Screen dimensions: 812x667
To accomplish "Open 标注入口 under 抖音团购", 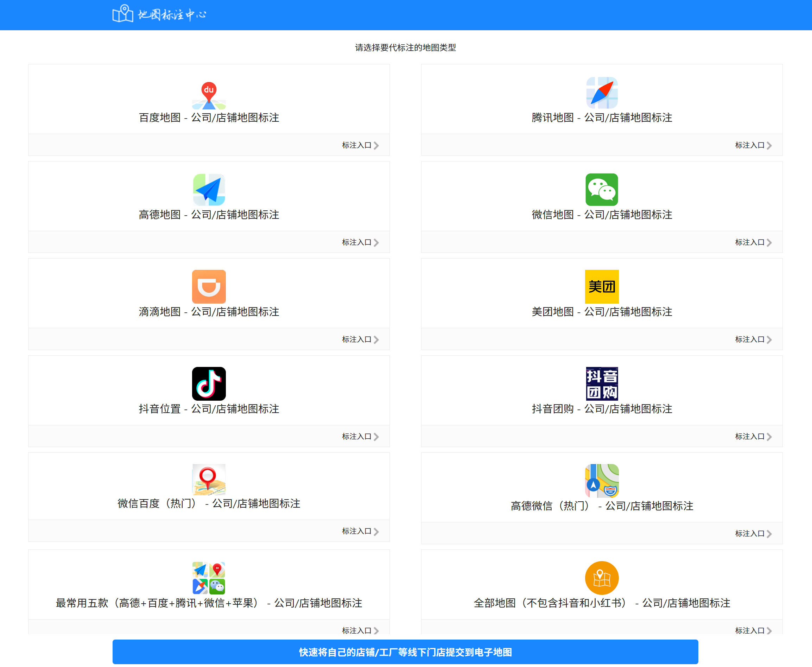I will tap(753, 437).
